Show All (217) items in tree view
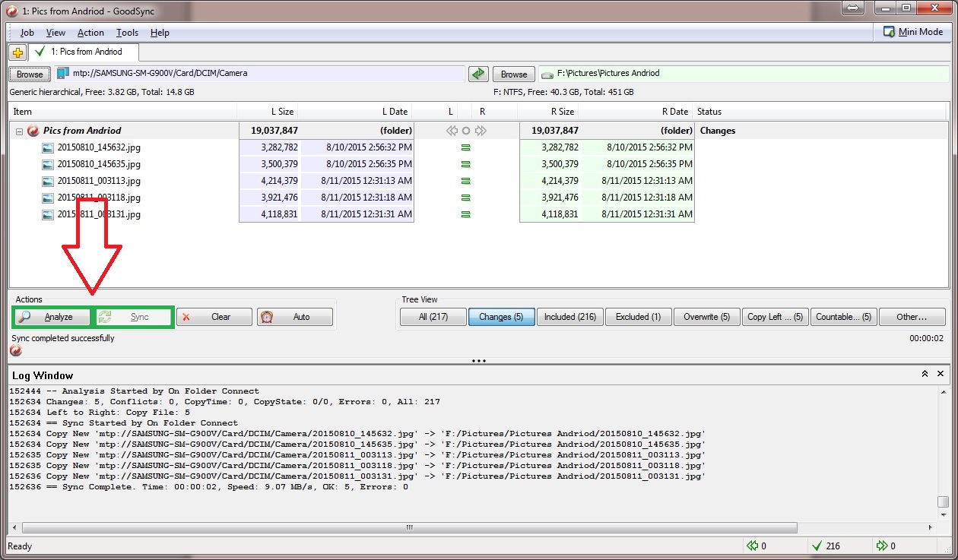The width and height of the screenshot is (958, 560). pyautogui.click(x=433, y=317)
